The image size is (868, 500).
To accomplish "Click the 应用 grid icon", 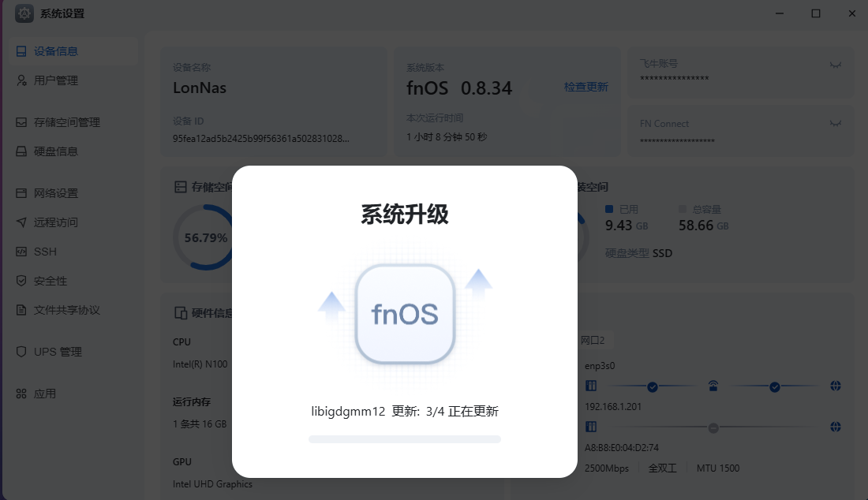I will point(21,394).
